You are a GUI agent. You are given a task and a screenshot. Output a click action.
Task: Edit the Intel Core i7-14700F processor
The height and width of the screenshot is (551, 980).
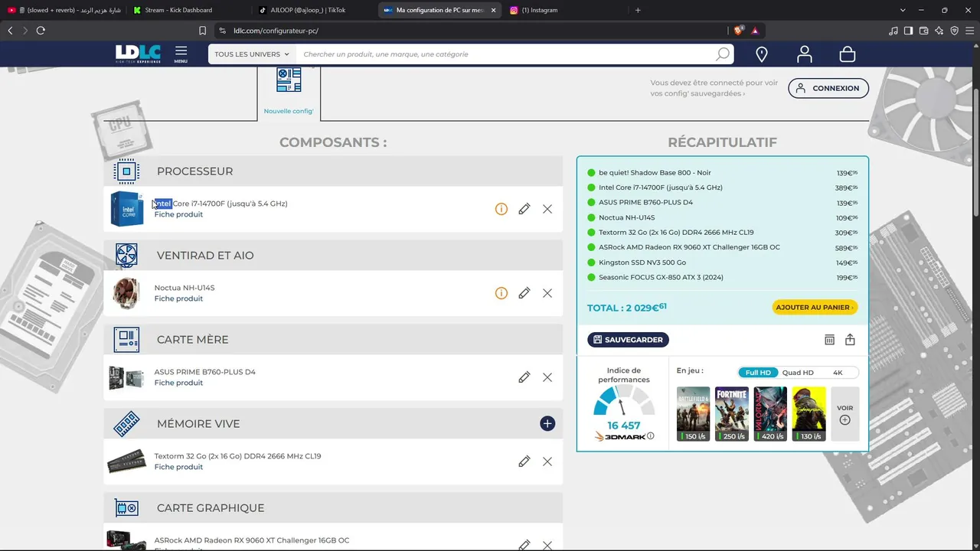tap(524, 209)
